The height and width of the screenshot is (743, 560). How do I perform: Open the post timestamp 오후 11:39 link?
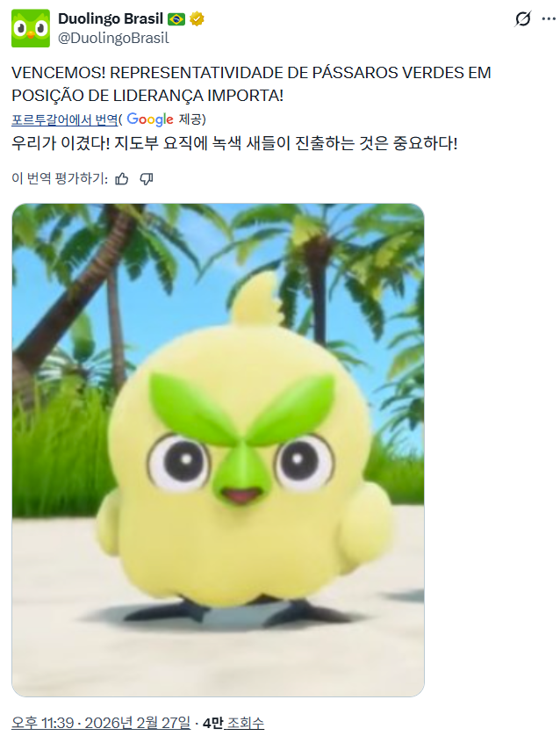pos(101,723)
